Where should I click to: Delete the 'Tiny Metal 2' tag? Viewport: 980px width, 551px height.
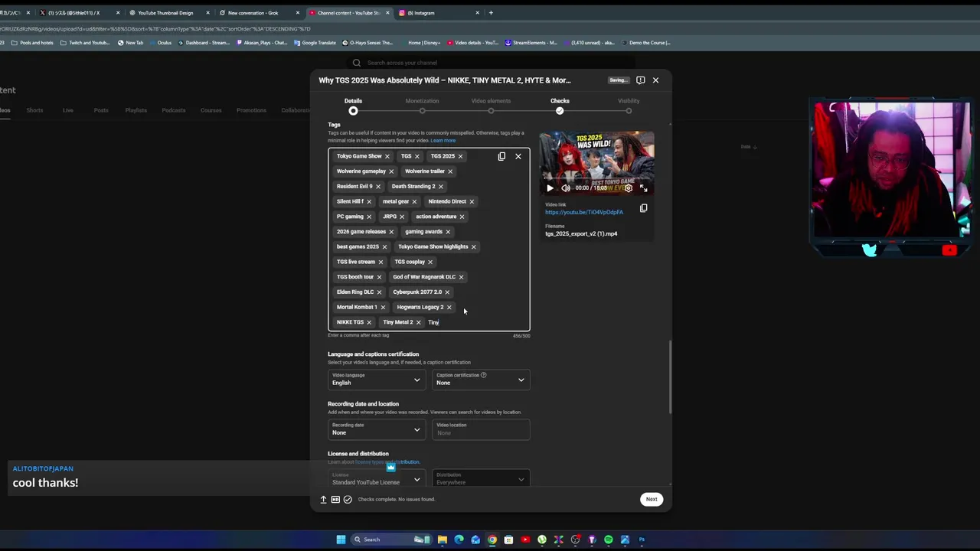418,322
